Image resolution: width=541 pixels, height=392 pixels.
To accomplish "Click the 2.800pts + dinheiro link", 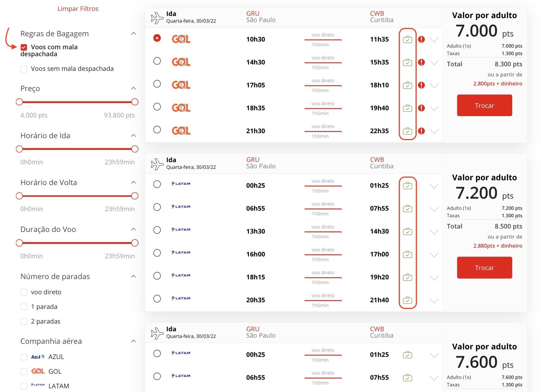I will click(x=498, y=84).
